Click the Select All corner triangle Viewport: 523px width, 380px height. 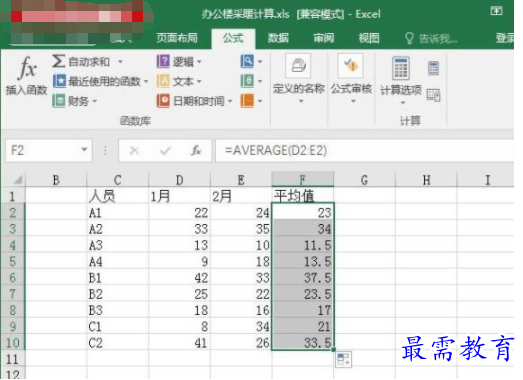click(18, 180)
